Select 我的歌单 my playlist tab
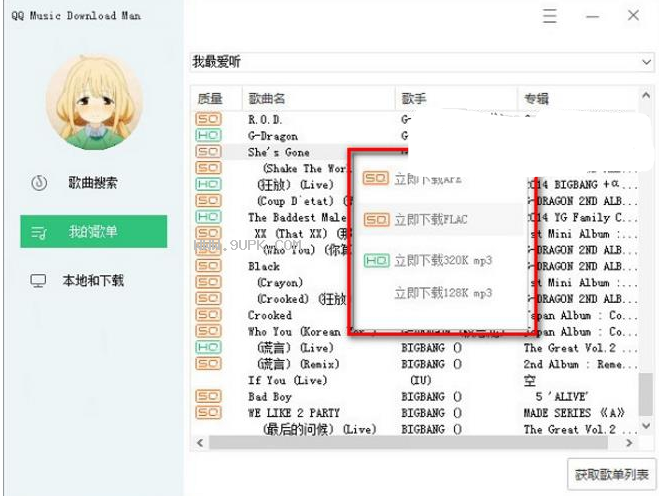This screenshot has height=496, width=659. click(x=94, y=232)
